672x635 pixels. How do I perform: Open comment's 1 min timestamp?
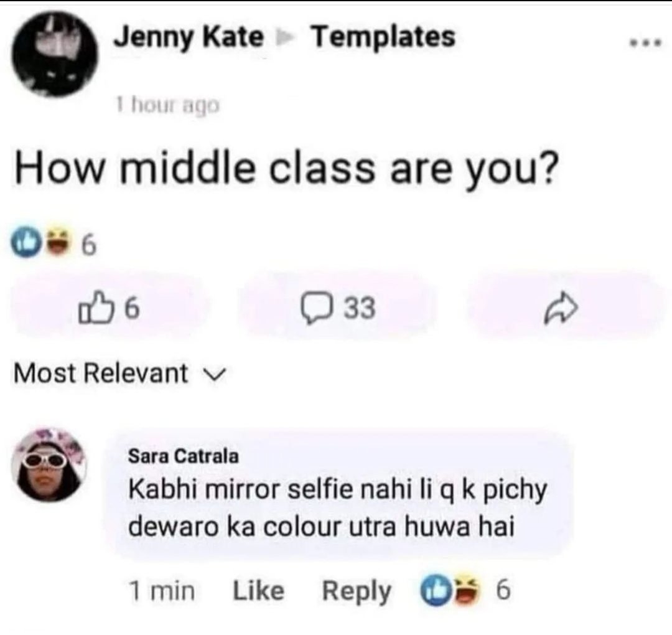coord(162,591)
